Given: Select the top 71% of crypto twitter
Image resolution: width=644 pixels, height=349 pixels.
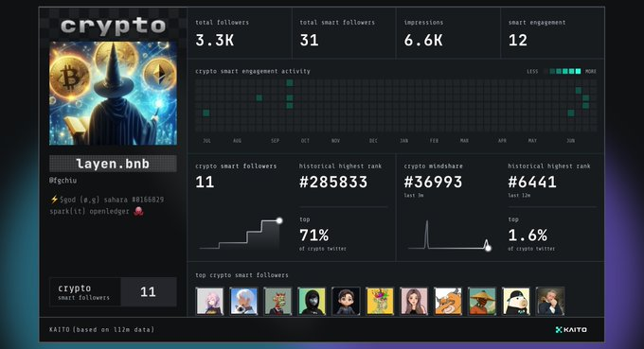Looking at the screenshot, I should [314, 235].
